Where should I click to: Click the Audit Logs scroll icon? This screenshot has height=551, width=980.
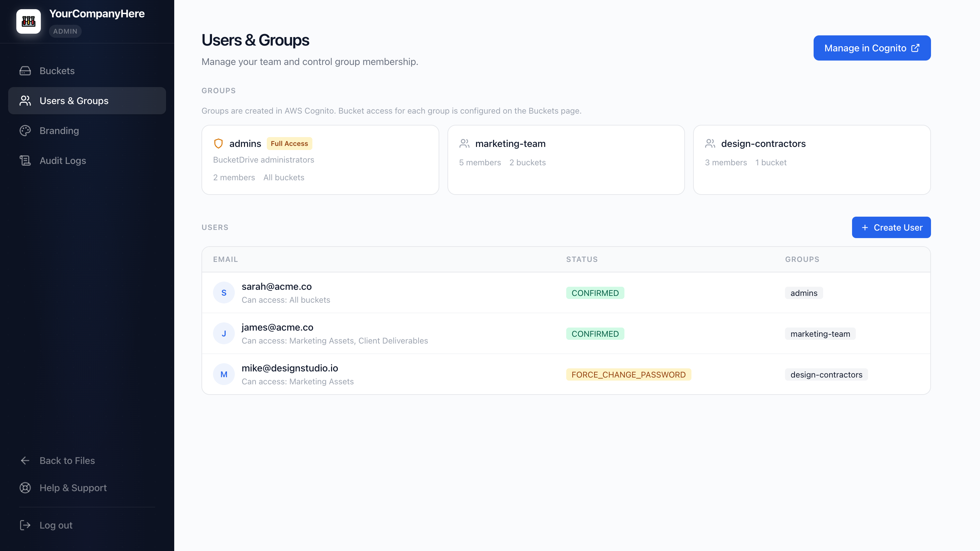(25, 161)
